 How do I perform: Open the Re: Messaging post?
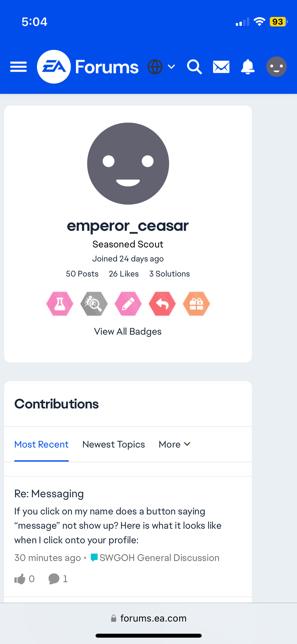coord(49,494)
